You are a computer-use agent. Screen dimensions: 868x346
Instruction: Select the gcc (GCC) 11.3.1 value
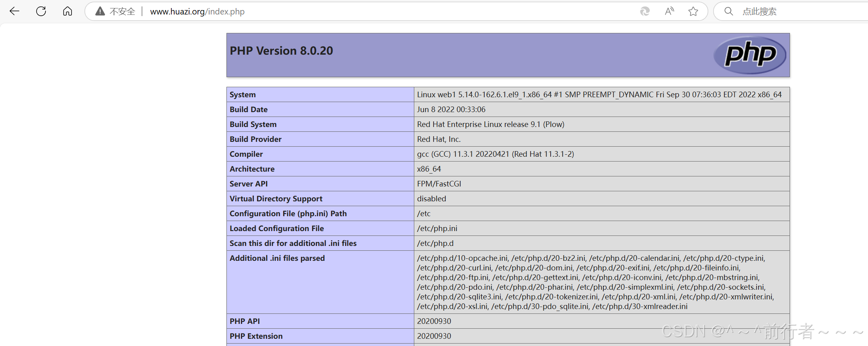pos(496,154)
